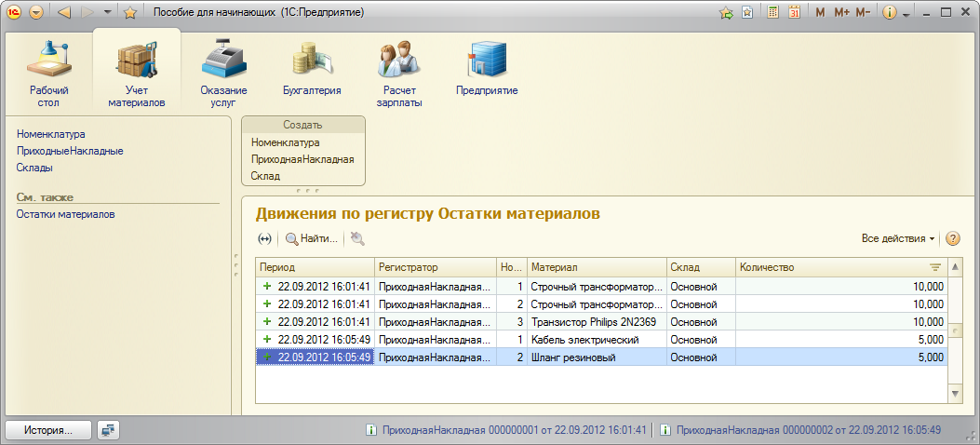Open Остатки материалов under См. также
This screenshot has width=980, height=445.
coord(66,214)
